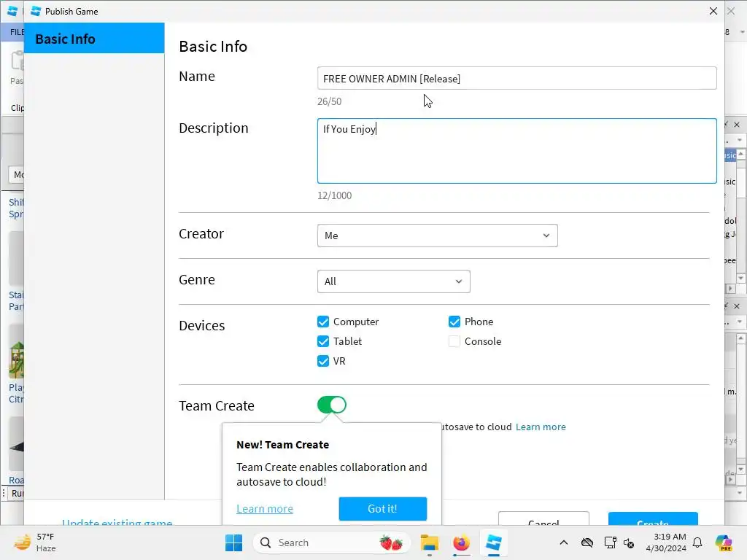Click the cloud sync tray icon
This screenshot has height=560, width=747.
click(x=587, y=542)
